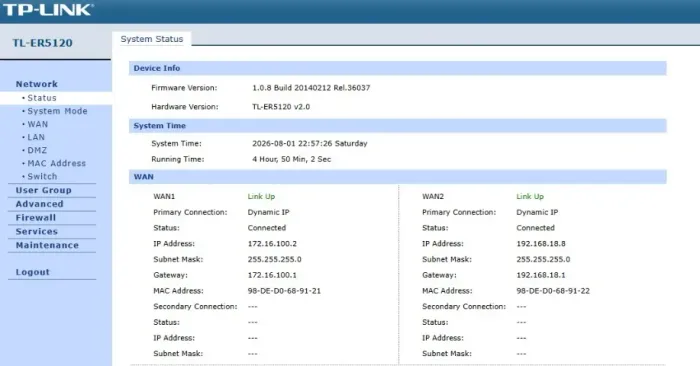
Task: Click the Firmware Version label
Action: [184, 88]
